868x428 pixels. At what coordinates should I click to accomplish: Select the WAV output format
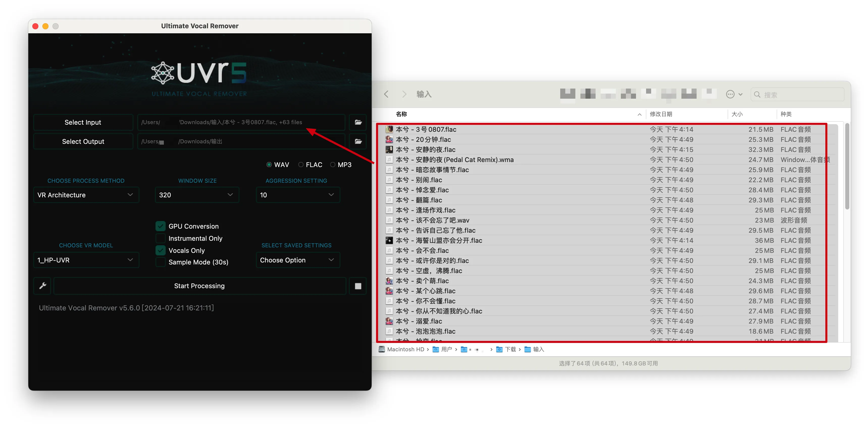click(269, 165)
